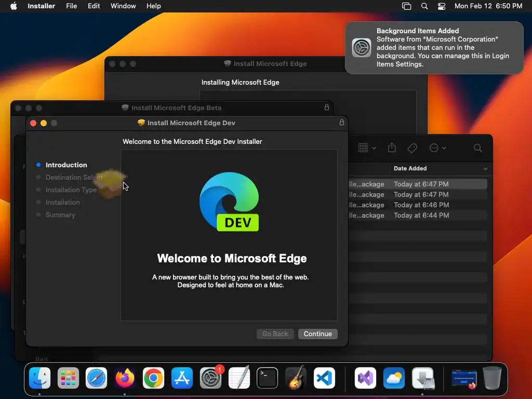Select the Introduction step in installer sidebar
Viewport: 532px width, 399px height.
66,165
